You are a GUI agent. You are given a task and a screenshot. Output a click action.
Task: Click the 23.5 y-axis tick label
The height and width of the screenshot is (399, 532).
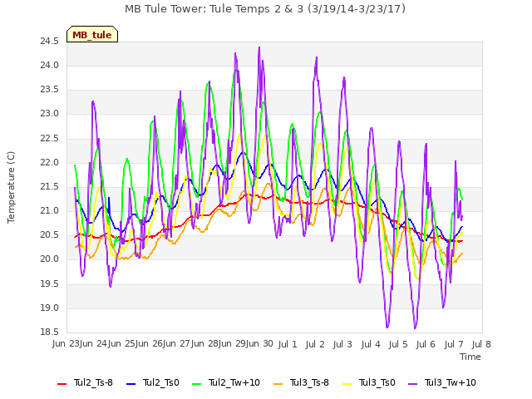(50, 90)
